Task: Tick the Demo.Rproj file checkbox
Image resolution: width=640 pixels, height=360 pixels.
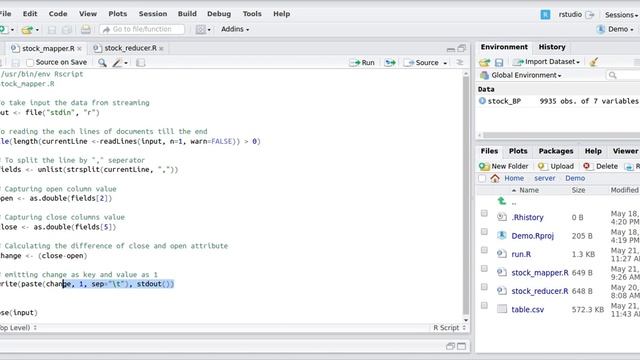Action: 484,232
